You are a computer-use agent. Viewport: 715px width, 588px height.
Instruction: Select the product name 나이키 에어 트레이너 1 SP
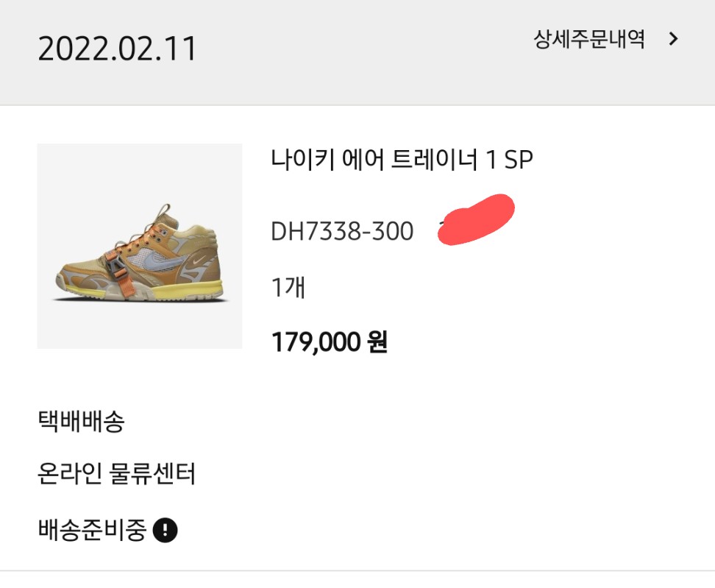[x=402, y=160]
